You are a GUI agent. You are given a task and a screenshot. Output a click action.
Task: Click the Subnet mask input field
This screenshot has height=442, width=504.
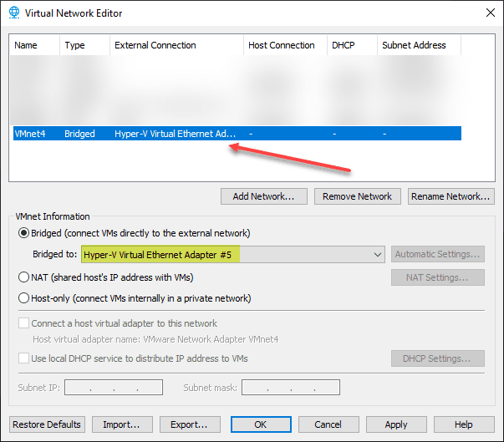(x=291, y=387)
